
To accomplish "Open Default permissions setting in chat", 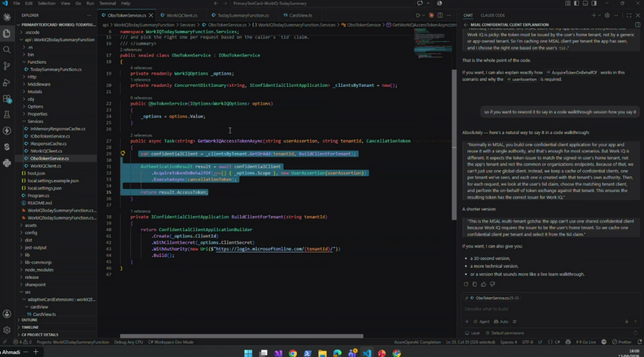I will [x=504, y=333].
